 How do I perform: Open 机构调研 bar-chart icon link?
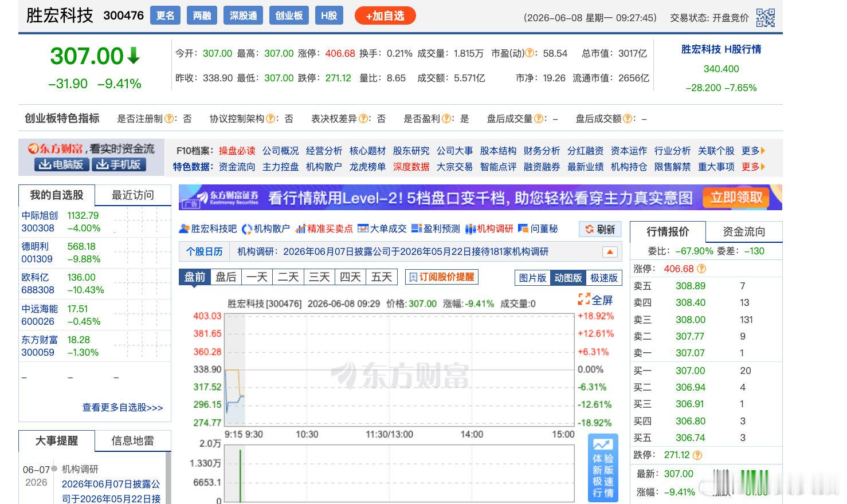[470, 229]
